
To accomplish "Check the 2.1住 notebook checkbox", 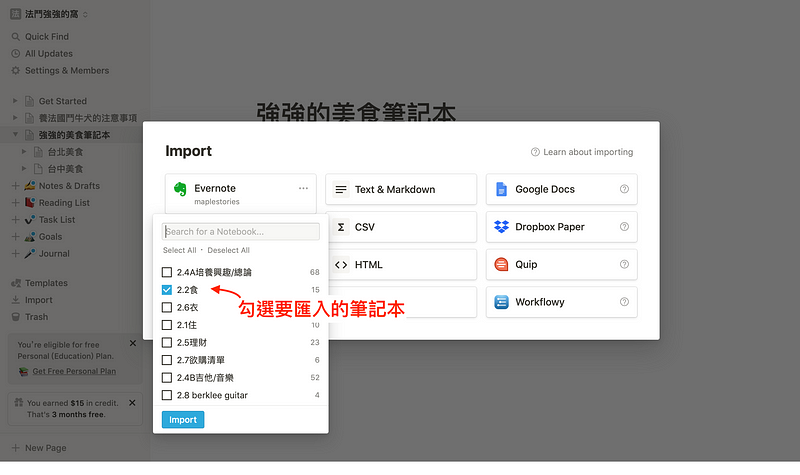I will click(x=167, y=324).
